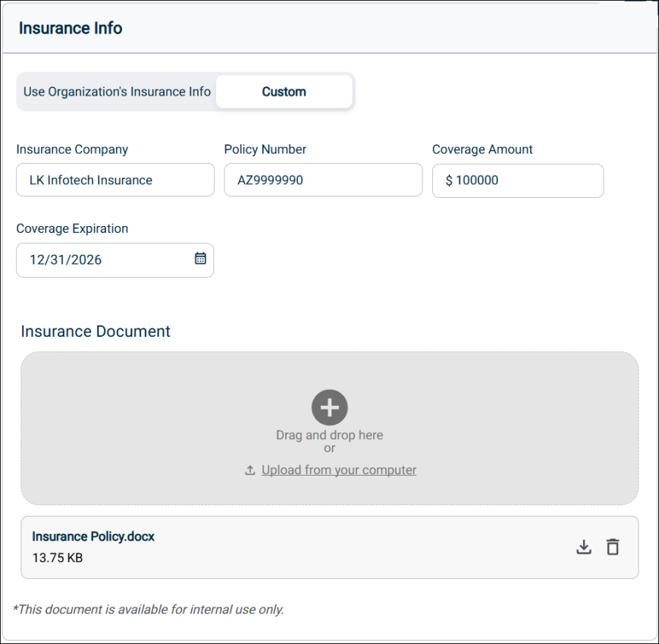Image resolution: width=659 pixels, height=644 pixels.
Task: Click the 13.75 KB file size text
Action: click(57, 558)
